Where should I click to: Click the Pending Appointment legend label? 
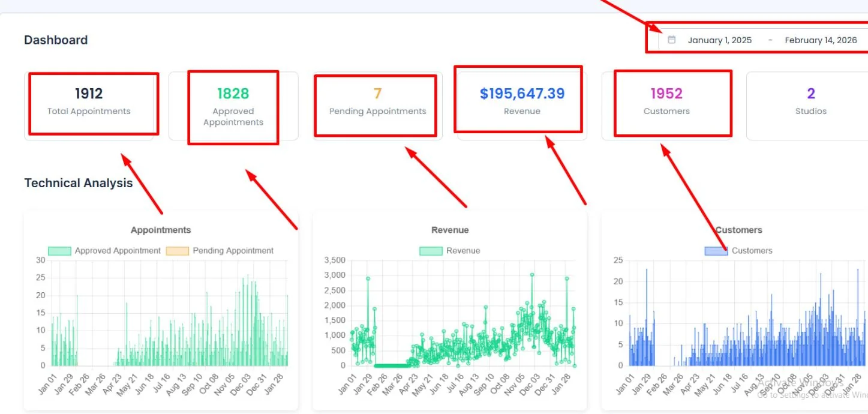click(x=233, y=251)
